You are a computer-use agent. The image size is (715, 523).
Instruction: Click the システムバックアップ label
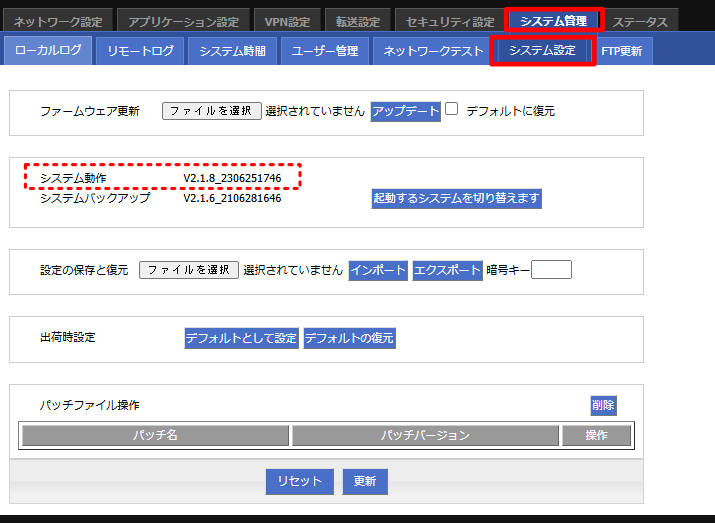[x=95, y=198]
